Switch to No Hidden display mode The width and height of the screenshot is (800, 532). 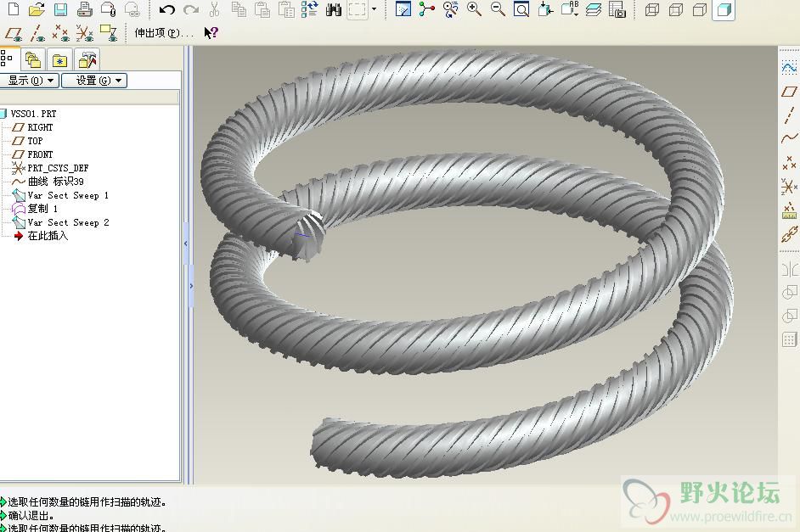click(700, 9)
